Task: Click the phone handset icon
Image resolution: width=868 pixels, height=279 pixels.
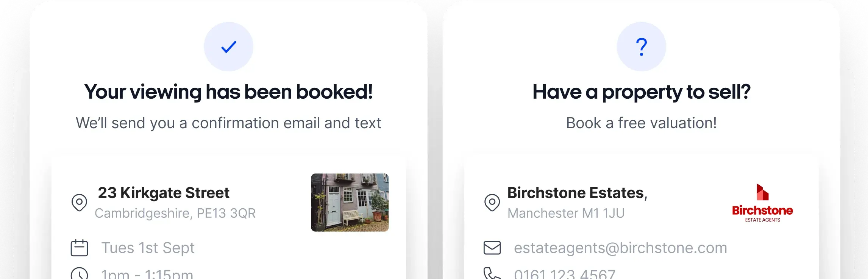Action: click(492, 274)
